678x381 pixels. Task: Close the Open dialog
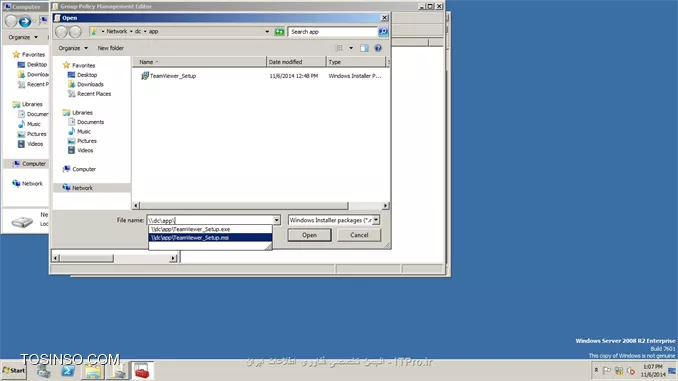pos(384,18)
